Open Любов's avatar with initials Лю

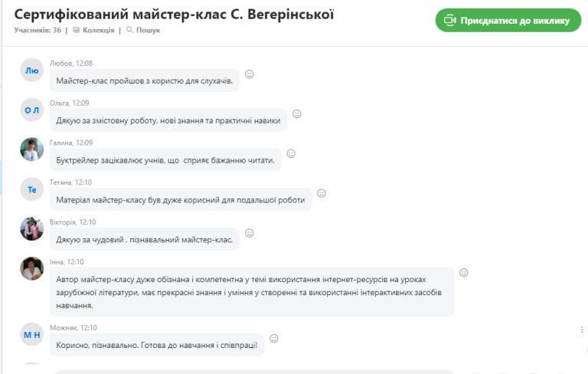click(x=32, y=71)
